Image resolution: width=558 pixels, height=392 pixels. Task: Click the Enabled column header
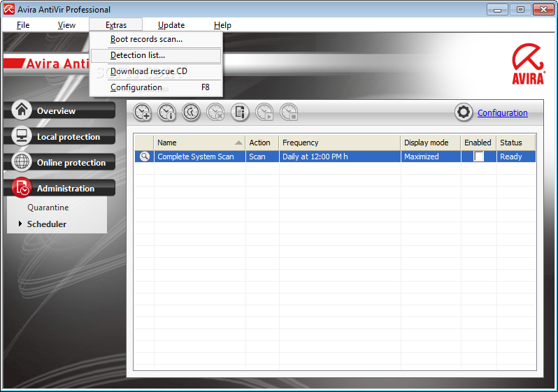pos(479,143)
